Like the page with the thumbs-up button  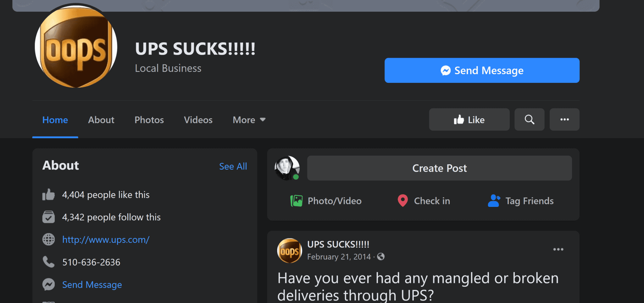pos(469,119)
